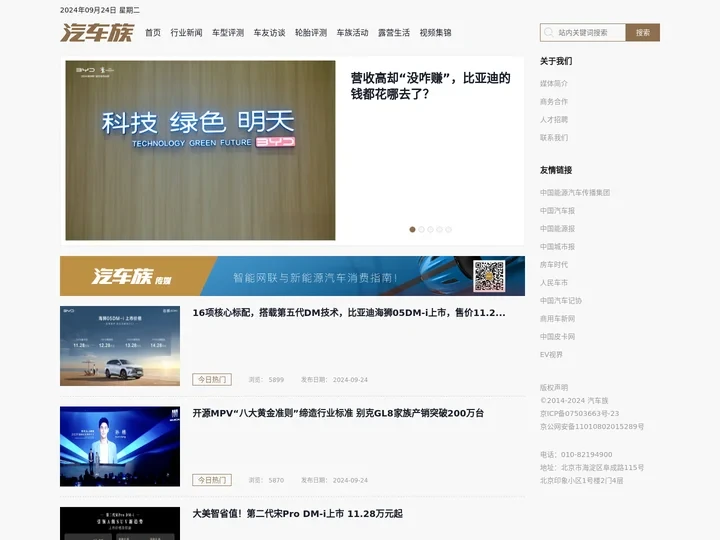Visit 中国皮卡网 friend link
The width and height of the screenshot is (720, 540).
tap(557, 337)
